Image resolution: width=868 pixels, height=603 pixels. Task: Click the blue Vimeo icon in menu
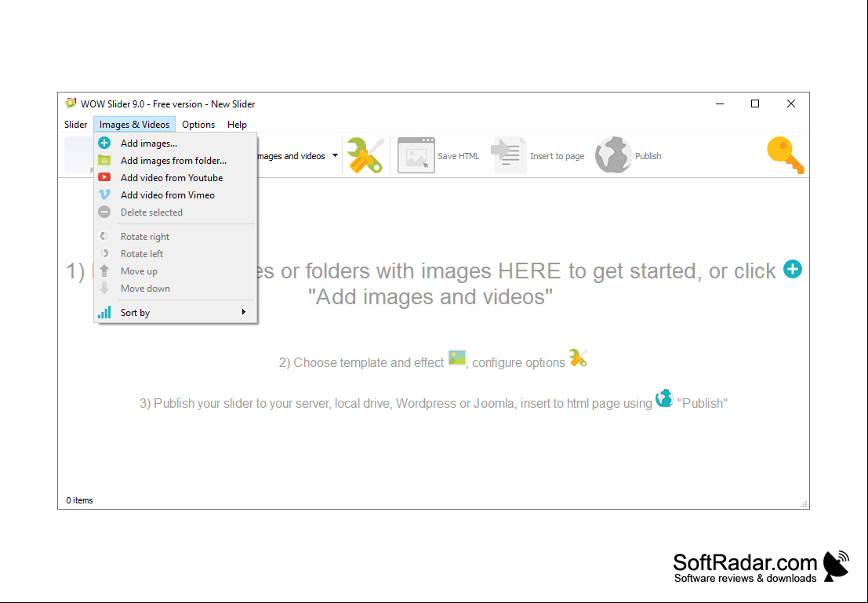[x=104, y=194]
